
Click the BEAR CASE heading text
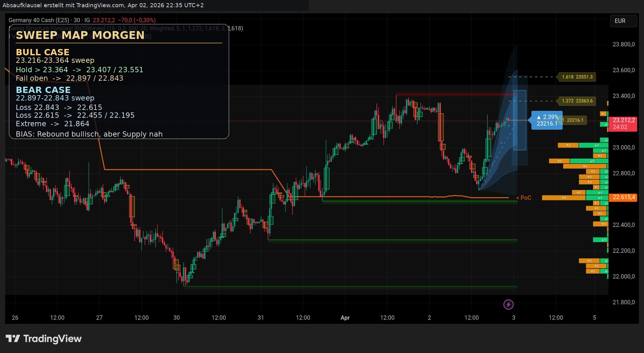[x=43, y=90]
